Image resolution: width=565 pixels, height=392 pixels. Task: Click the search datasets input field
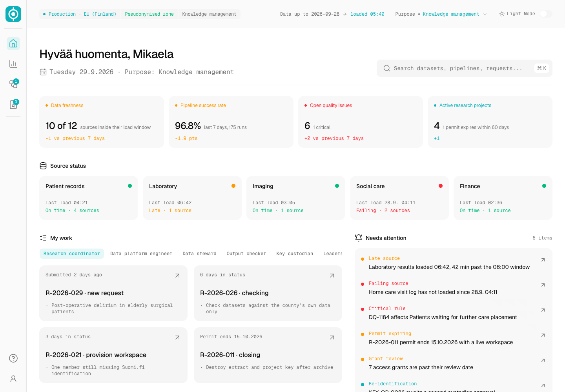coord(465,68)
